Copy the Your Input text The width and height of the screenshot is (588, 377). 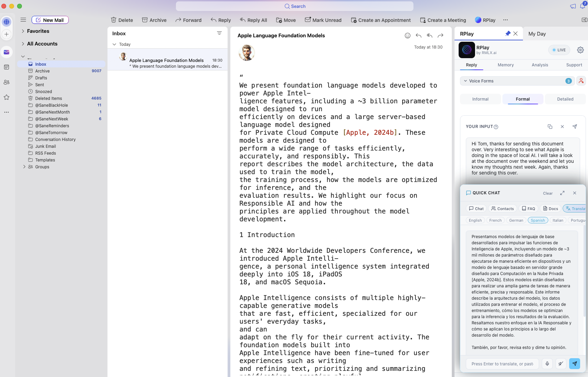(550, 127)
